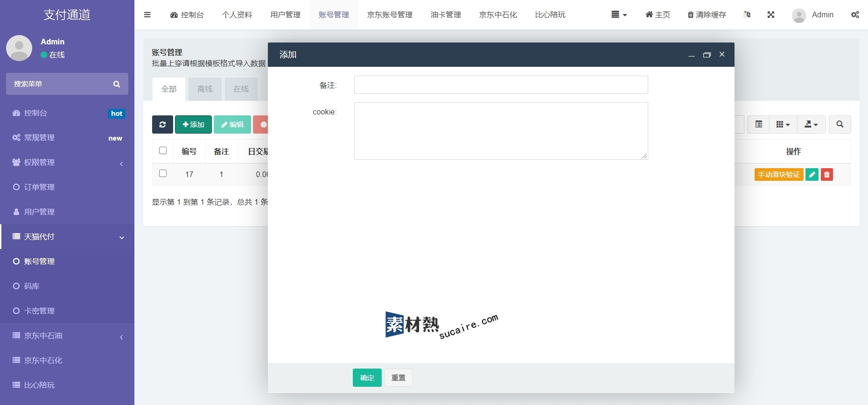Viewport: 868px width, 405px height.
Task: Click the 备注 input field in dialog
Action: tap(501, 85)
